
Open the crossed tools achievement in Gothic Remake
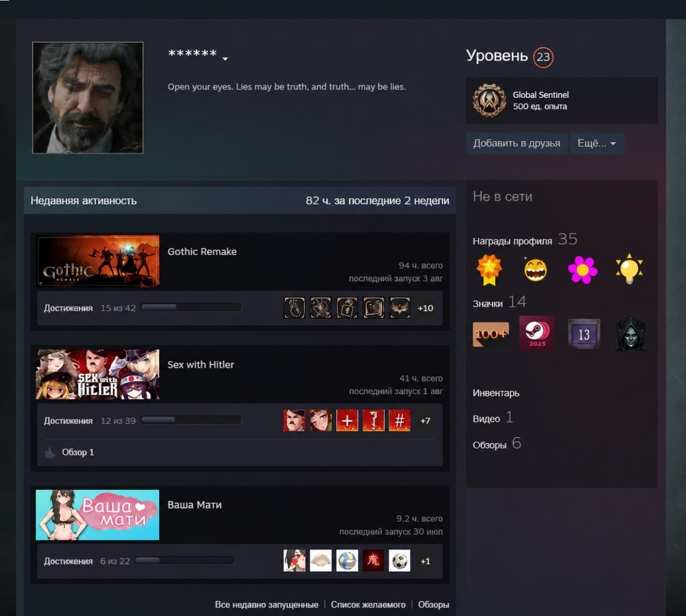point(320,308)
